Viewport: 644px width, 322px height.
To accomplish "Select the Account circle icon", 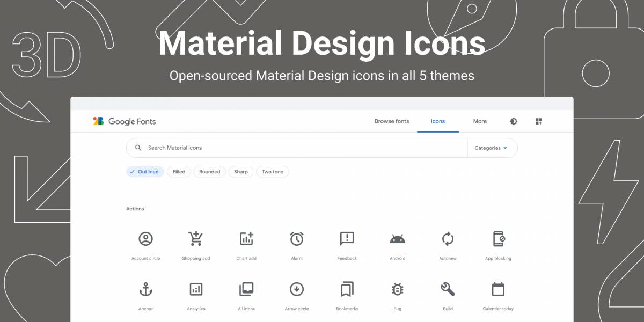I will click(145, 239).
